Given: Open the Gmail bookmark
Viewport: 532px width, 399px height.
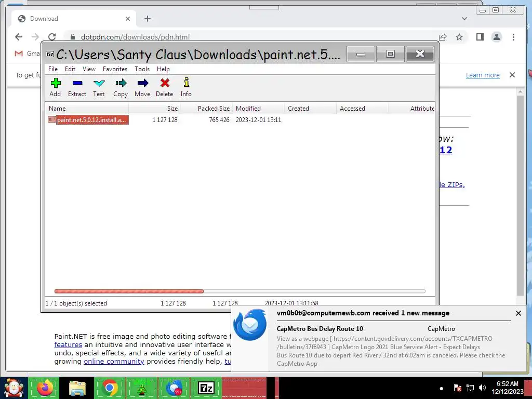Looking at the screenshot, I should coord(27,54).
